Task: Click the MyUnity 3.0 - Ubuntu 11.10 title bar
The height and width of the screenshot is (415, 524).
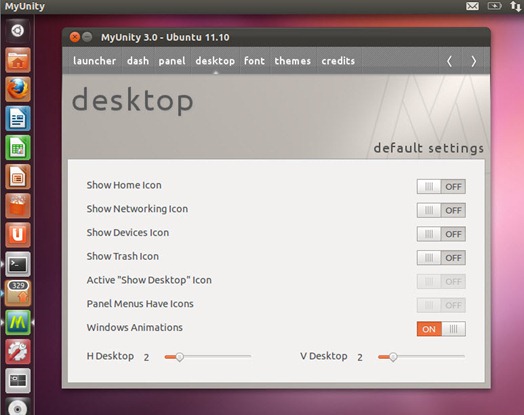Action: point(276,37)
